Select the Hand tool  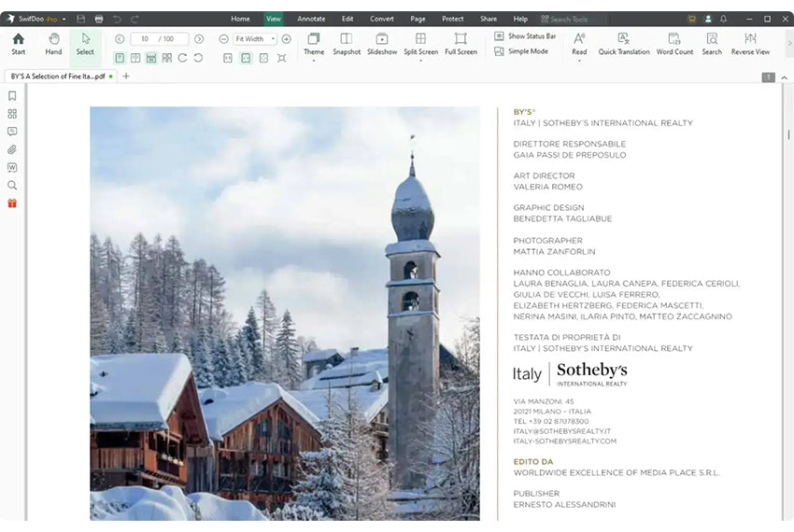coord(53,44)
